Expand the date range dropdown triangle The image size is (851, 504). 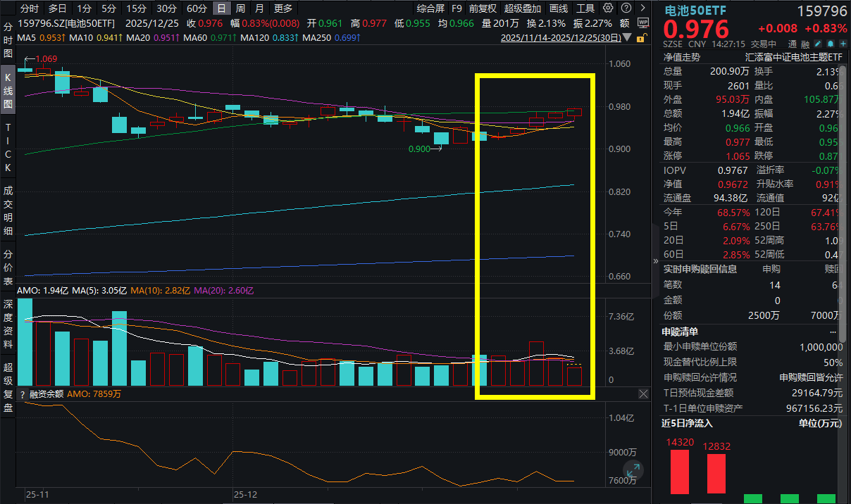click(x=626, y=37)
